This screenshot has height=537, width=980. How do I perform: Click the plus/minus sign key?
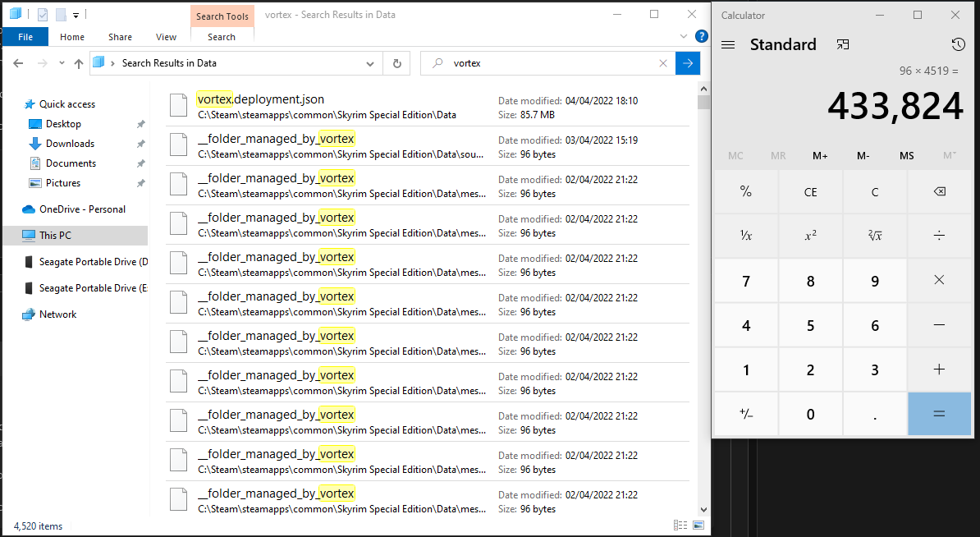coord(745,414)
